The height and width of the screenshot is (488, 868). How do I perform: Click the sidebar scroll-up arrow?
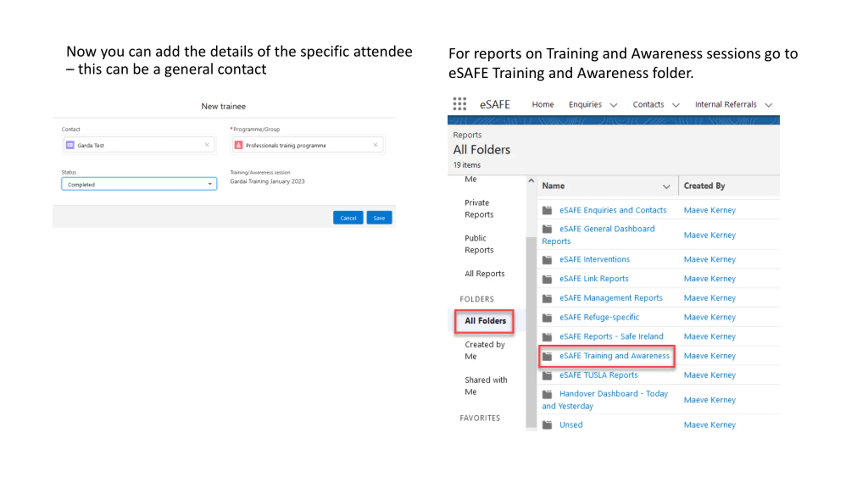pyautogui.click(x=531, y=181)
